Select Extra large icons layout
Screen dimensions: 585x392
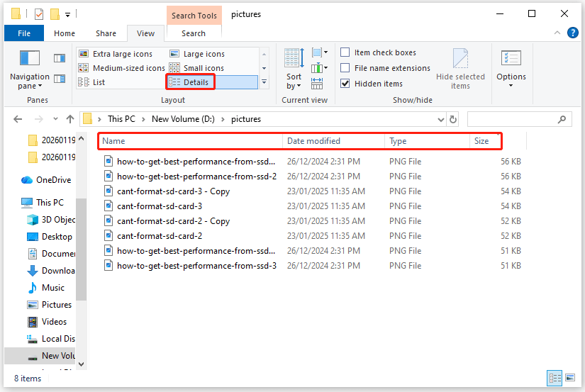pos(116,54)
